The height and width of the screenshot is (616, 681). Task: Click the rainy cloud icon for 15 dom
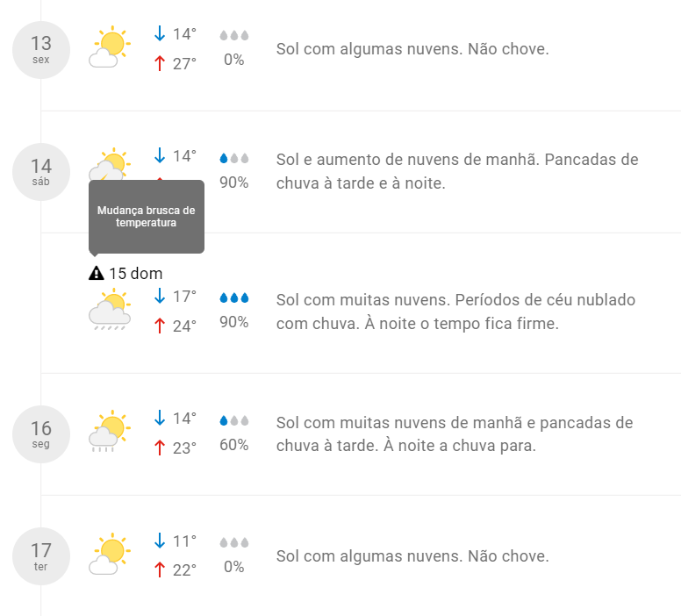click(x=110, y=309)
